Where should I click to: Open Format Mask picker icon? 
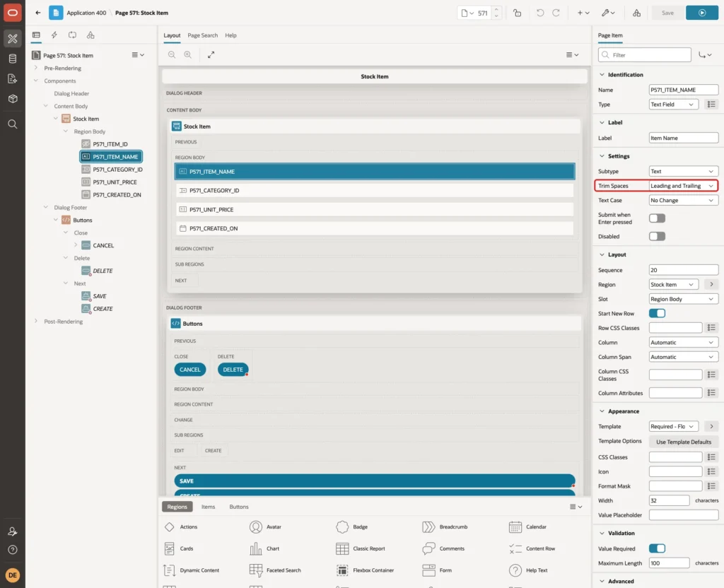pyautogui.click(x=711, y=486)
